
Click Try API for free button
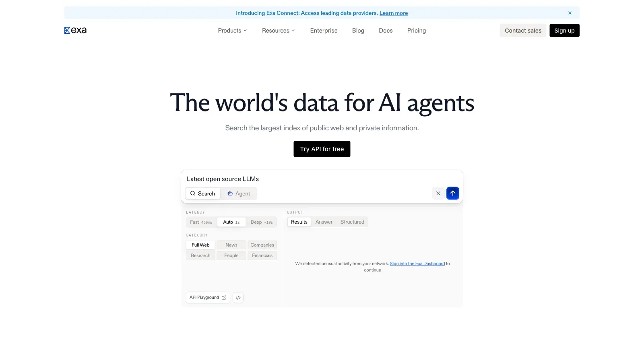pos(322,149)
